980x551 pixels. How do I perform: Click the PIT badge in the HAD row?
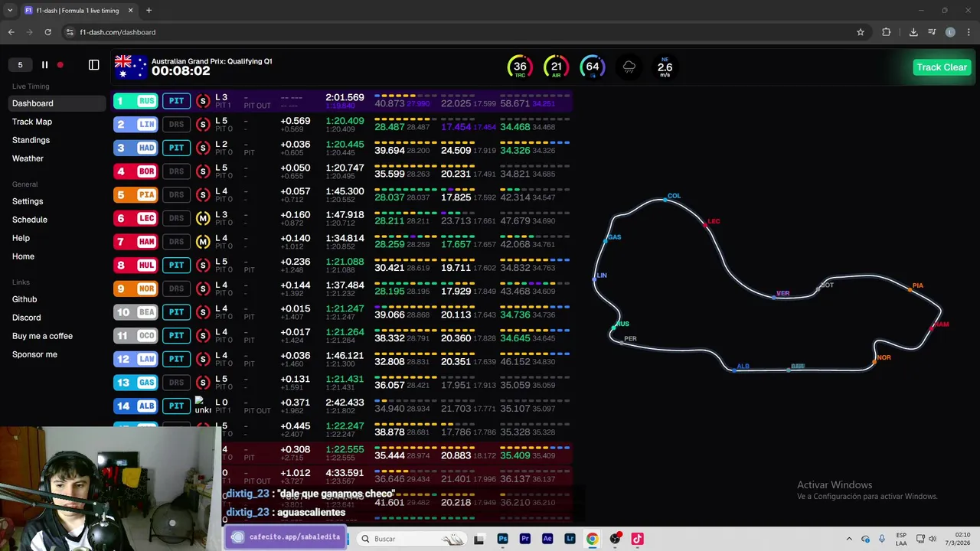click(x=176, y=148)
